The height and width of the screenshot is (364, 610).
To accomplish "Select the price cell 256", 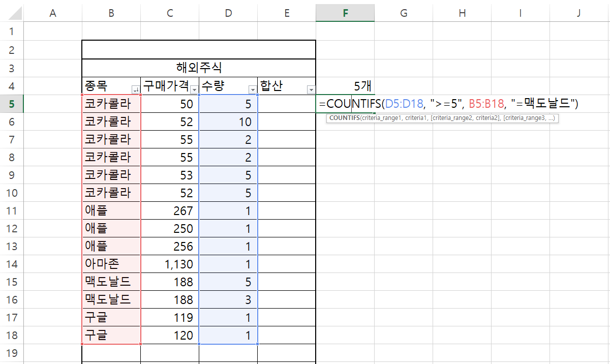I will tap(169, 246).
